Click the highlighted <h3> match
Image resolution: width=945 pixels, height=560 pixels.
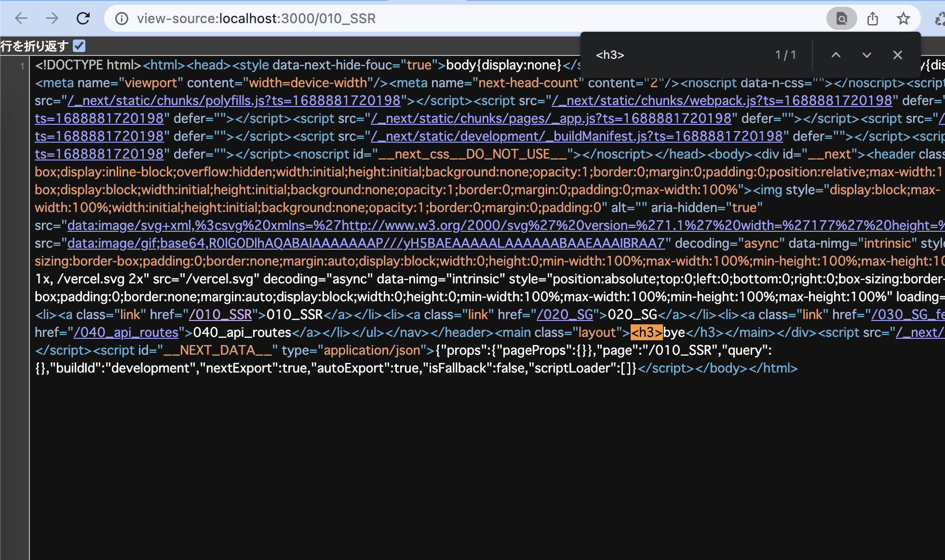click(647, 332)
